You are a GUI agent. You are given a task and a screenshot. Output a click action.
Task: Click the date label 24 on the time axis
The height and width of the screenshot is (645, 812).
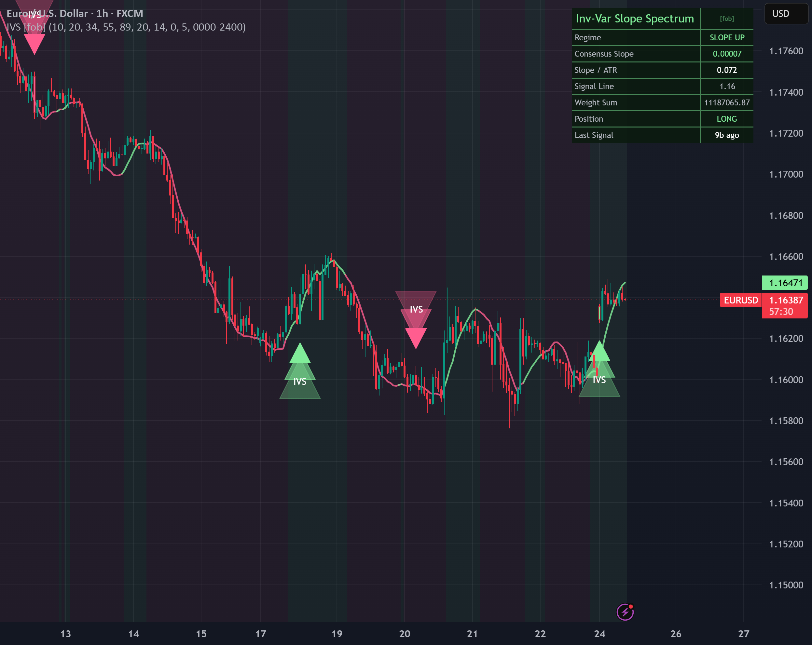click(599, 634)
